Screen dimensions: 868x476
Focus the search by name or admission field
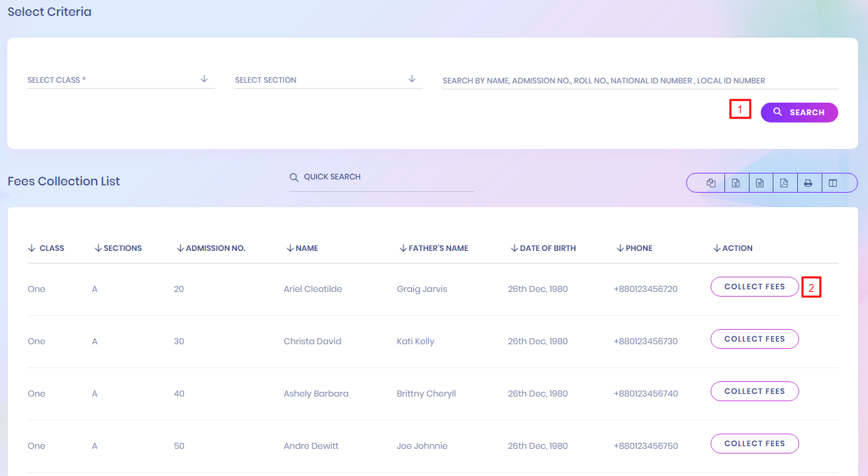[639, 81]
